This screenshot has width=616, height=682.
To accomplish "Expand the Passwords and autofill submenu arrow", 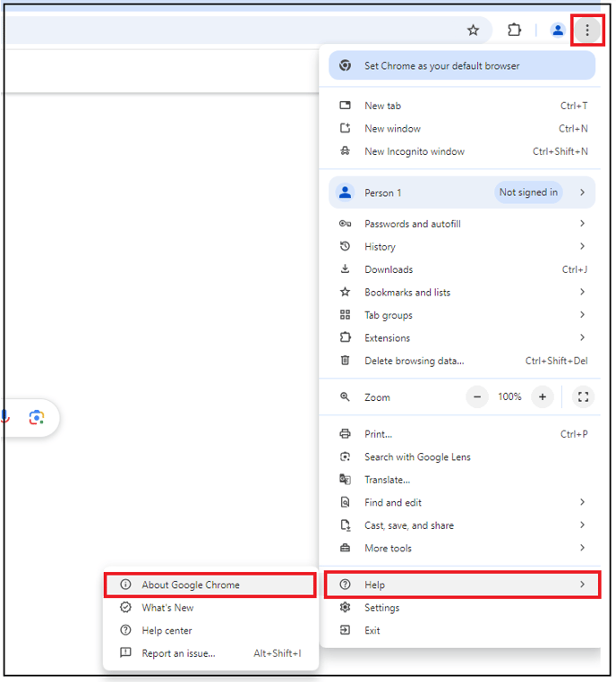I will 582,224.
